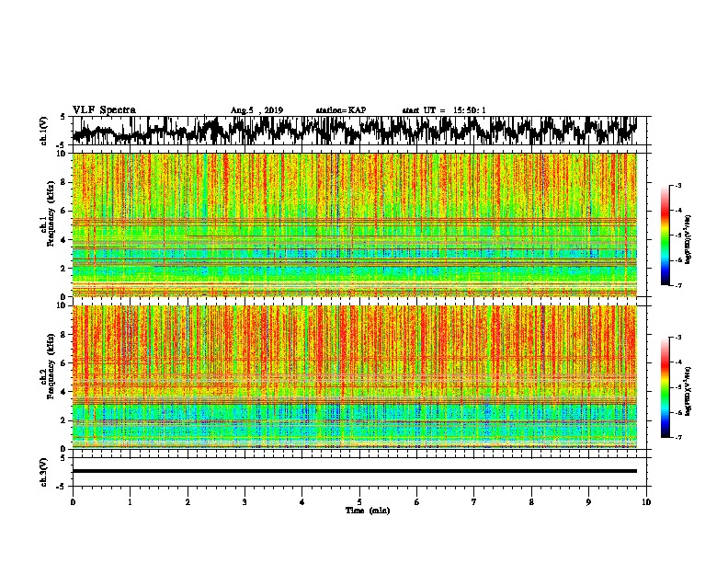Click the 6 kHz tick on ch.1 spectrogram
The width and height of the screenshot is (728, 563).
click(x=64, y=212)
